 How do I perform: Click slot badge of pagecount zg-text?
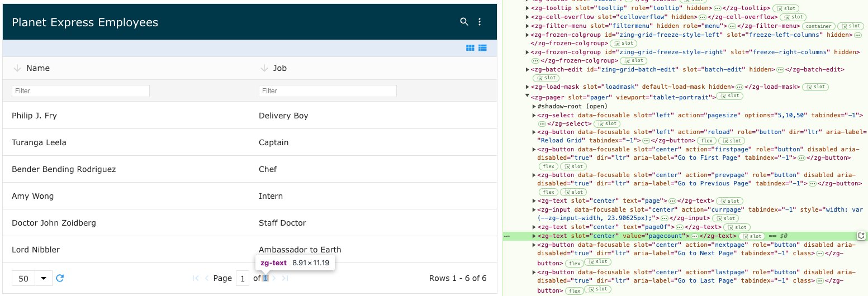tap(752, 236)
